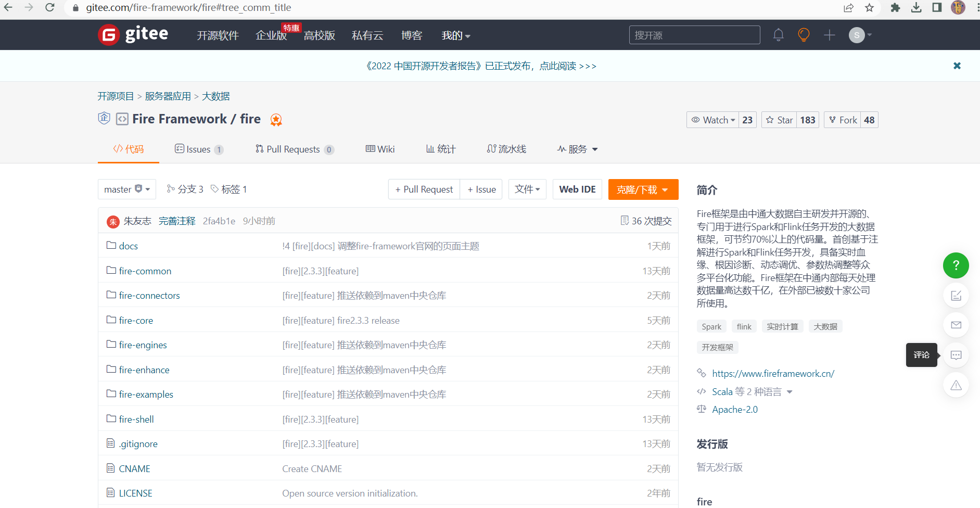Select the Spark topic tag

[x=711, y=326]
